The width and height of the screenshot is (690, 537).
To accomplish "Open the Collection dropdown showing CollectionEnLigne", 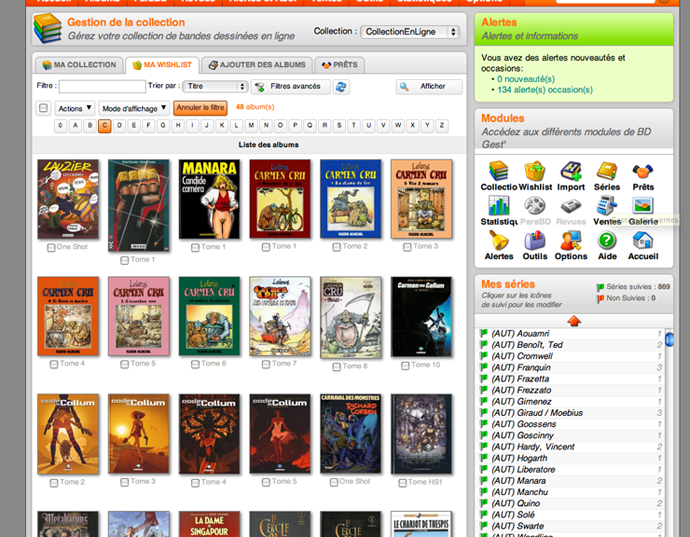I will [x=410, y=32].
